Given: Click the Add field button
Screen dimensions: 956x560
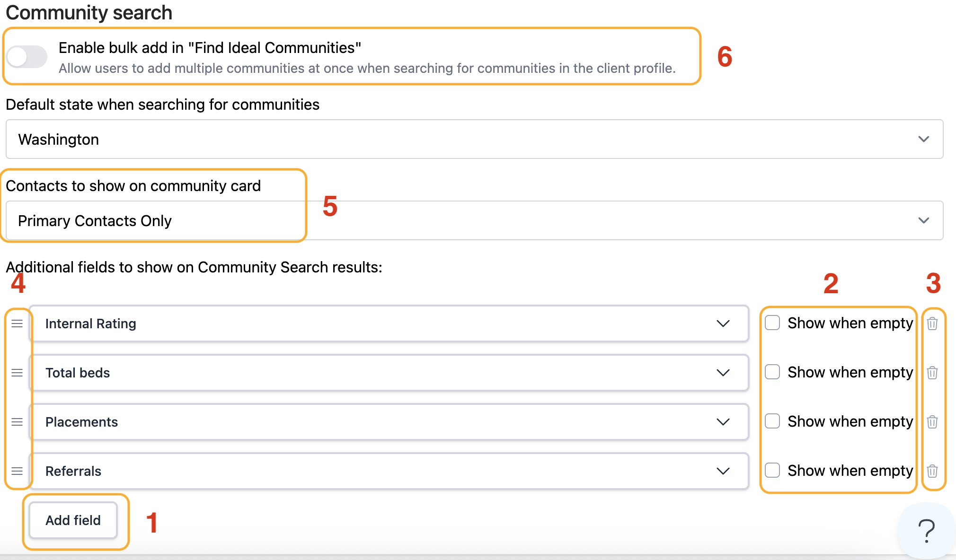Looking at the screenshot, I should 73,520.
